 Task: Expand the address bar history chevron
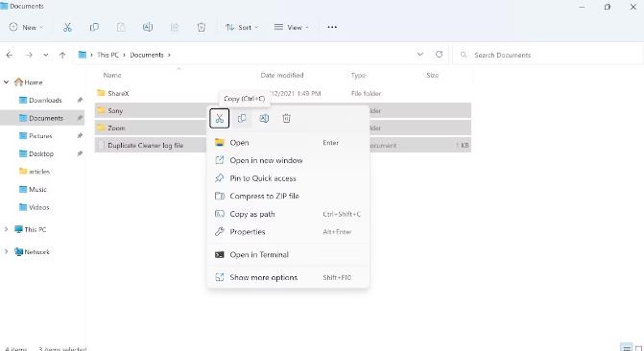tap(419, 55)
